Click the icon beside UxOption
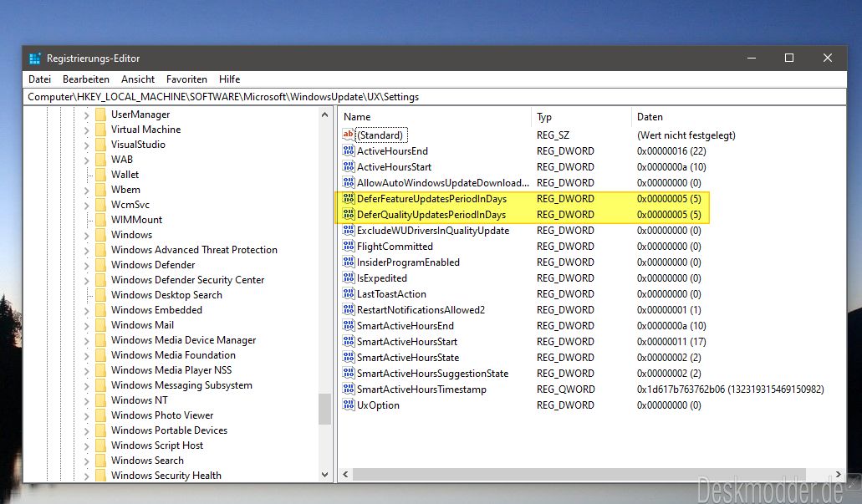The height and width of the screenshot is (504, 862). (349, 405)
